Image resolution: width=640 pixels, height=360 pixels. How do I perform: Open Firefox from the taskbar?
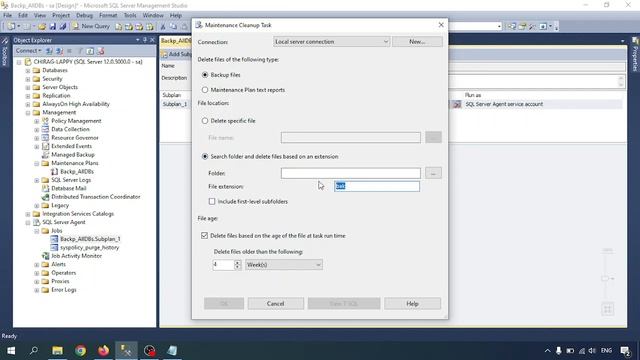tap(103, 351)
